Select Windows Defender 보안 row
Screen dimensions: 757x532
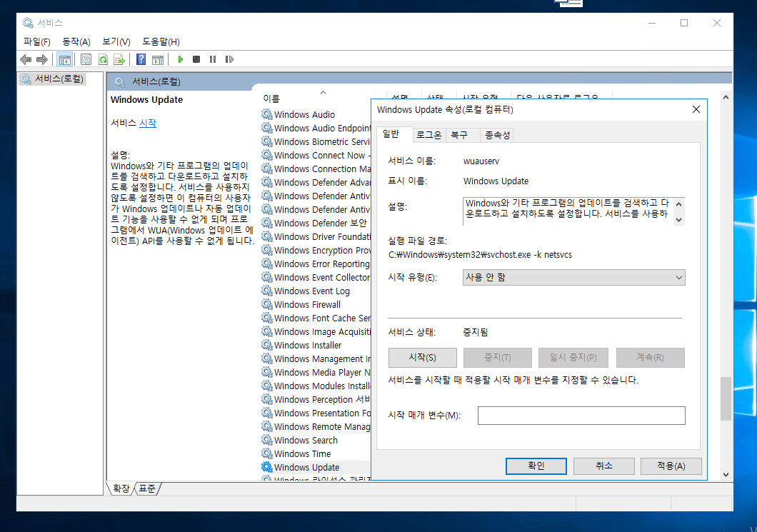click(316, 223)
